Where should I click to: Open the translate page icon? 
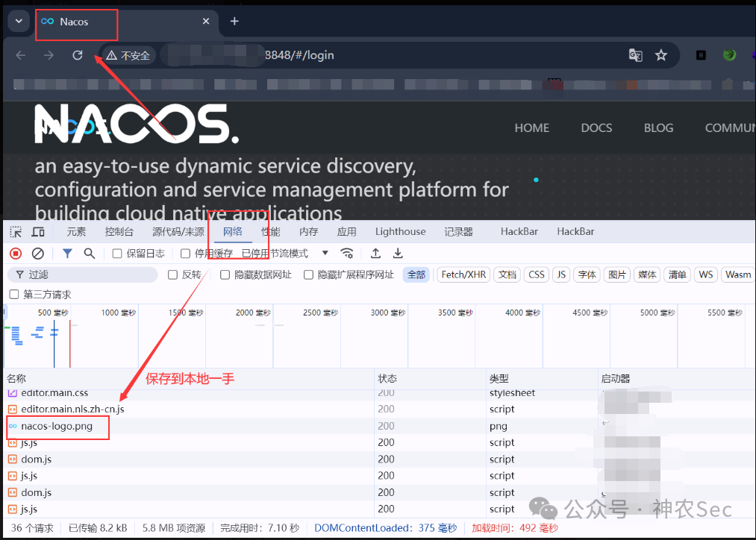pyautogui.click(x=635, y=55)
